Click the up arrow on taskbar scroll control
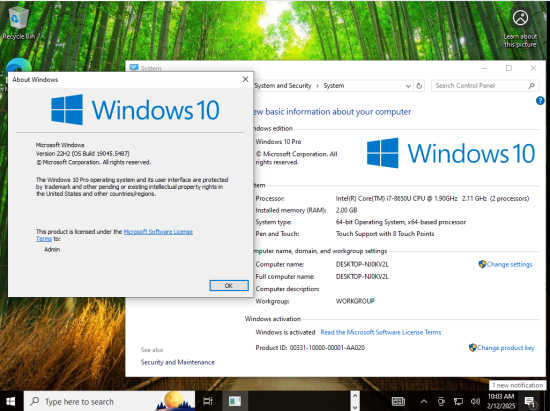 coord(355,396)
